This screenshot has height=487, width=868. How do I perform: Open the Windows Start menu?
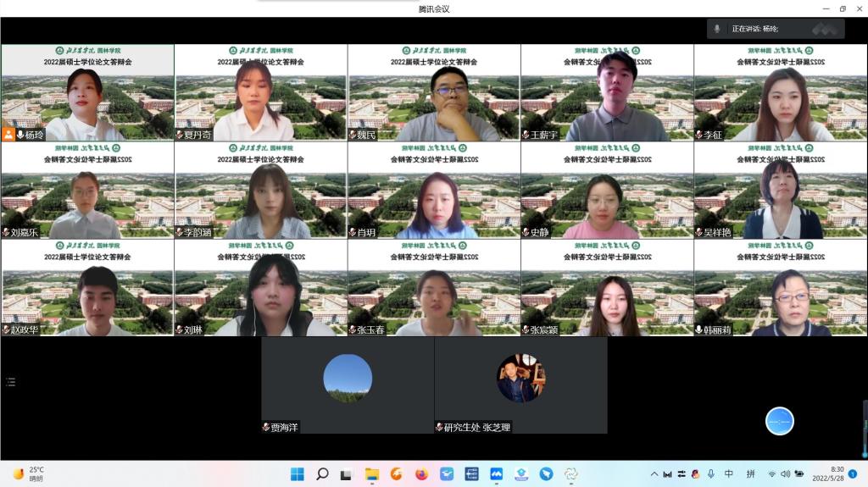pyautogui.click(x=298, y=473)
